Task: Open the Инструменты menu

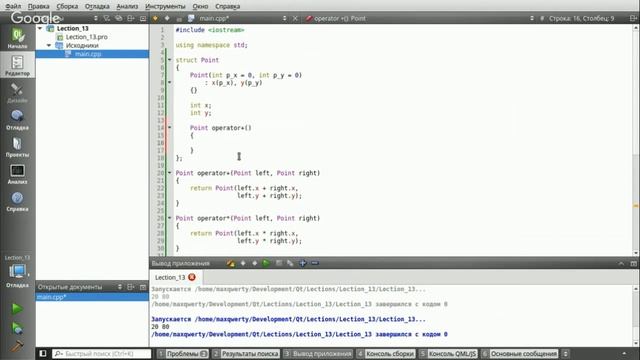Action: pyautogui.click(x=165, y=6)
